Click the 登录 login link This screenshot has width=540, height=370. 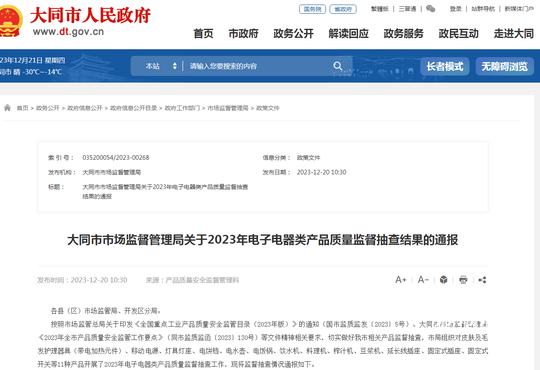tap(456, 9)
